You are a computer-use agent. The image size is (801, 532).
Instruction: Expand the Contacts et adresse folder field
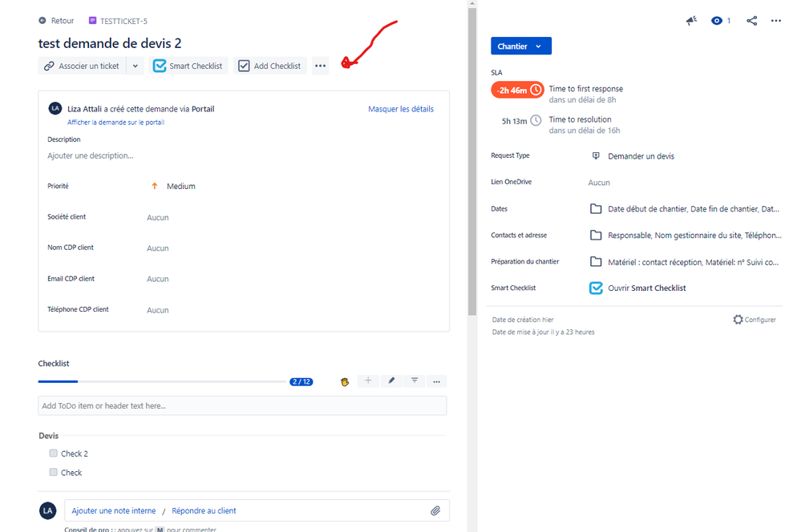coord(685,236)
